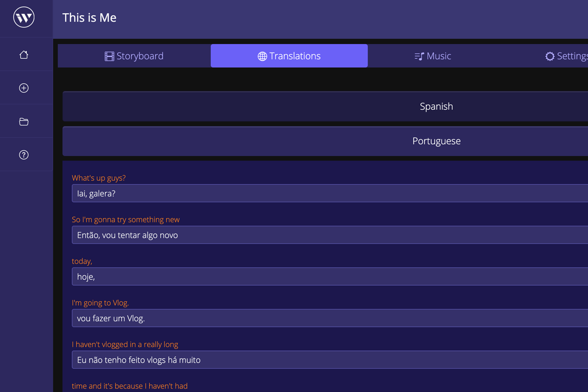This screenshot has width=588, height=392.
Task: Go to the Home icon in sidebar
Action: pyautogui.click(x=24, y=55)
